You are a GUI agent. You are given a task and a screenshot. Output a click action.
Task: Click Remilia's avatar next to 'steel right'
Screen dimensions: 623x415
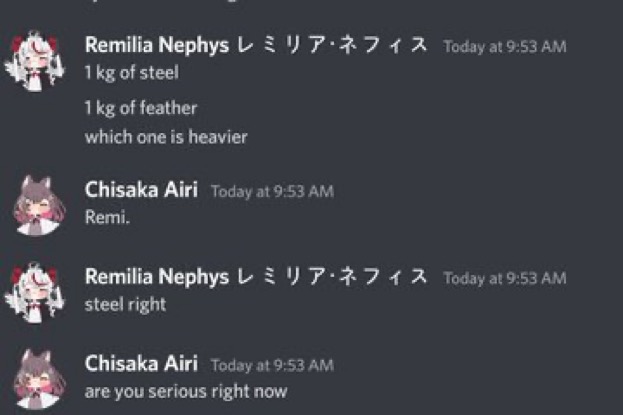pyautogui.click(x=35, y=293)
